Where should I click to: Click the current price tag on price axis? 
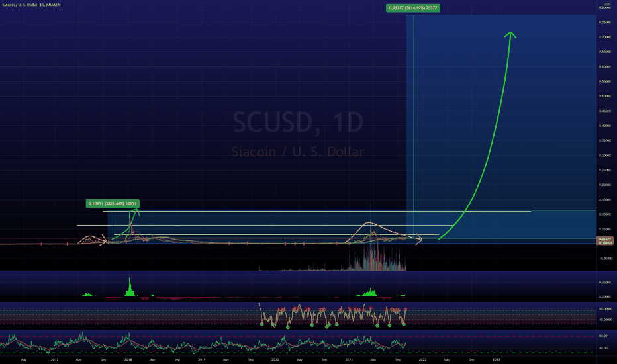pyautogui.click(x=605, y=240)
